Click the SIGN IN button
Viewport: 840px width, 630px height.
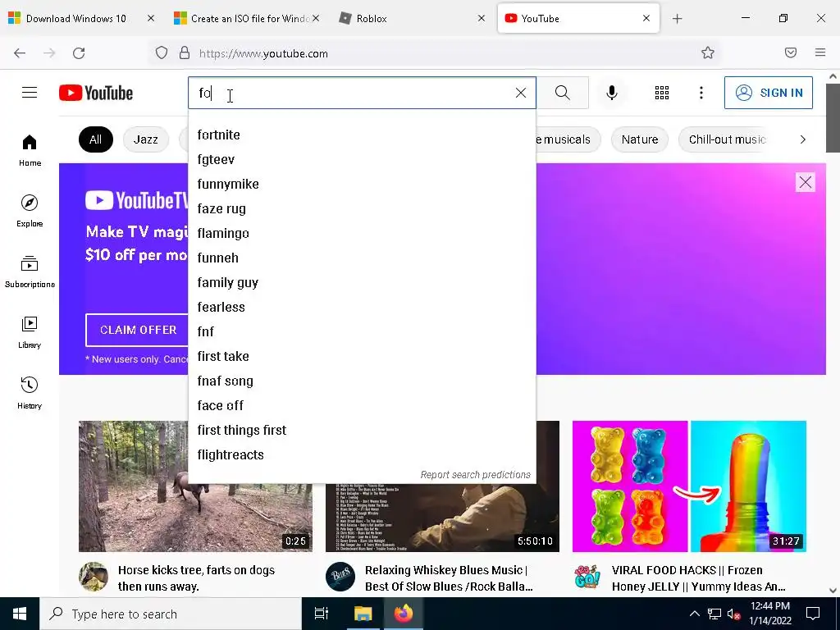(768, 93)
